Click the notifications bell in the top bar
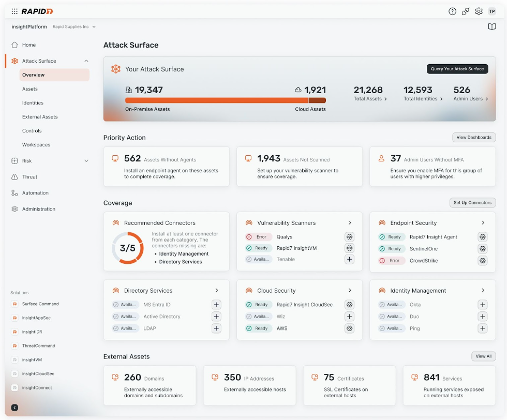The width and height of the screenshot is (507, 420). (465, 11)
